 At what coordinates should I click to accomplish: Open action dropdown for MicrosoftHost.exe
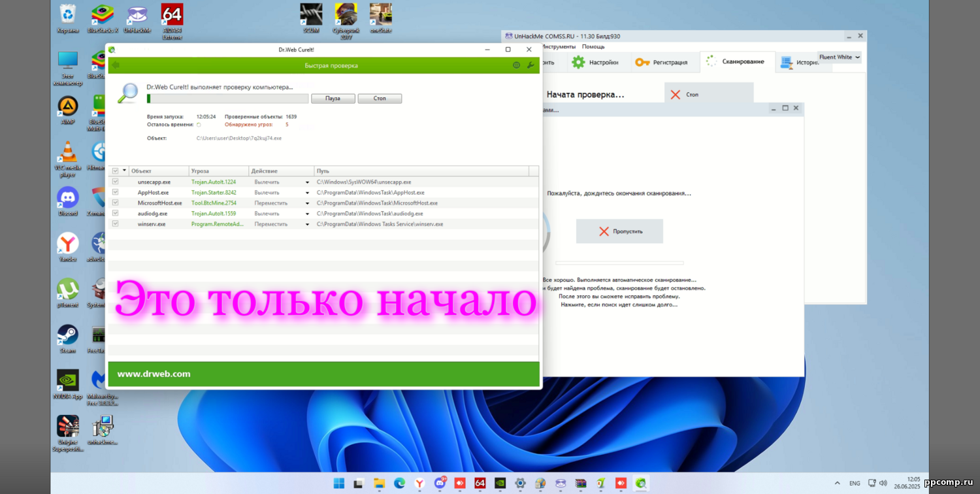pos(307,203)
